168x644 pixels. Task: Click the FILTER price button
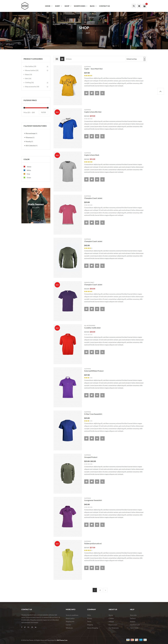43,113
